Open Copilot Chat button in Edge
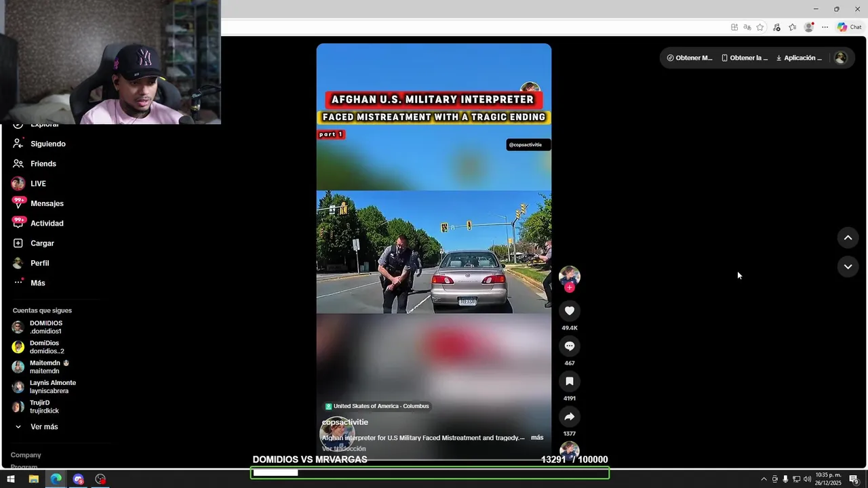Viewport: 868px width, 488px height. (x=850, y=27)
